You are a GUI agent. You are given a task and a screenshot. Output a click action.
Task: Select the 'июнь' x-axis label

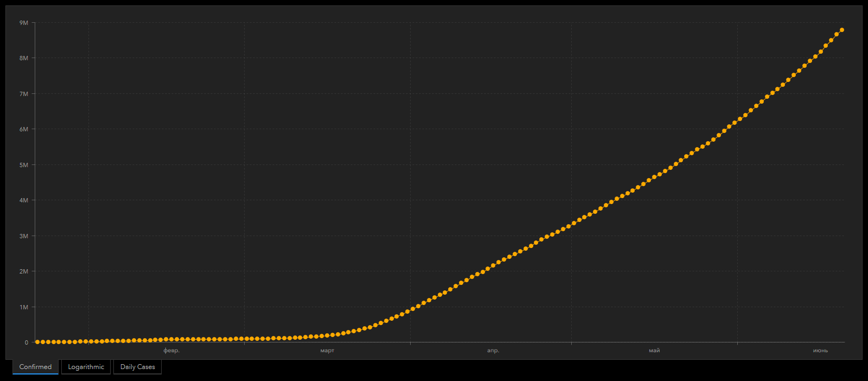820,351
